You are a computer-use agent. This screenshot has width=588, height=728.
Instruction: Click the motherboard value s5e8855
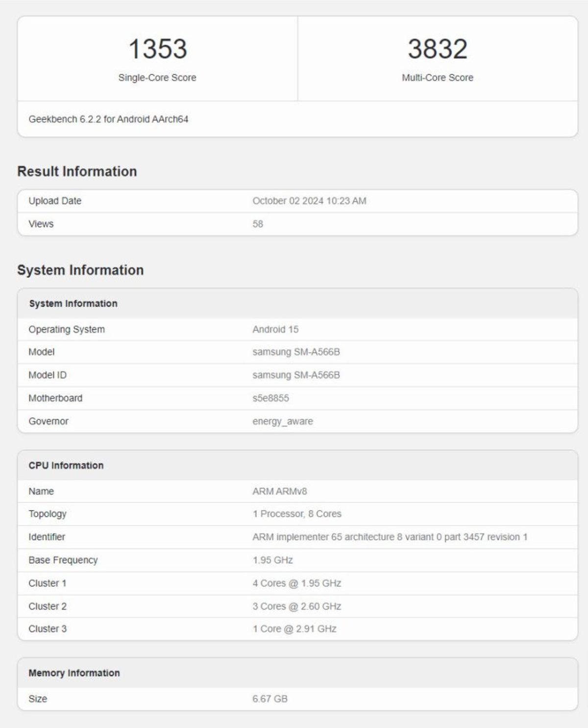coord(270,398)
